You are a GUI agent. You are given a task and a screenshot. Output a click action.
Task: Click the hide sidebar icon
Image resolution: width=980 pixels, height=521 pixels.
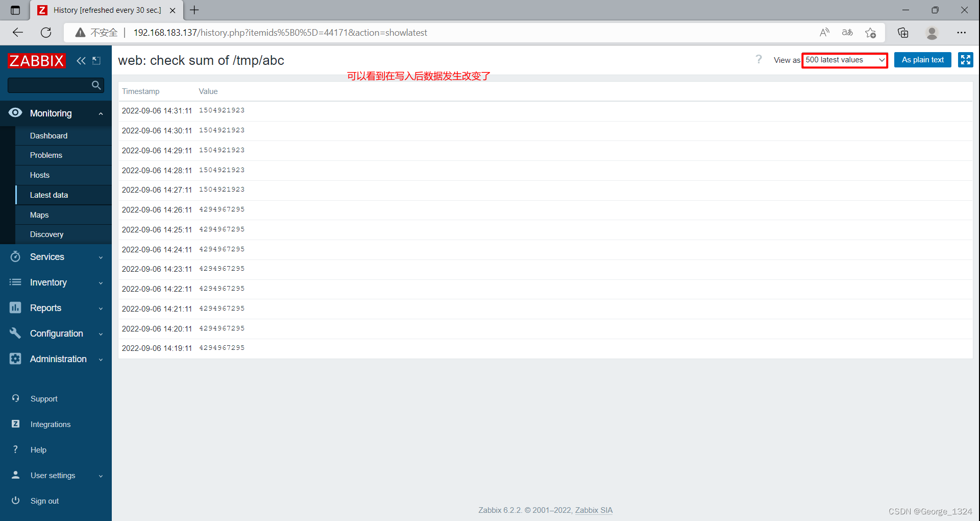pos(96,61)
